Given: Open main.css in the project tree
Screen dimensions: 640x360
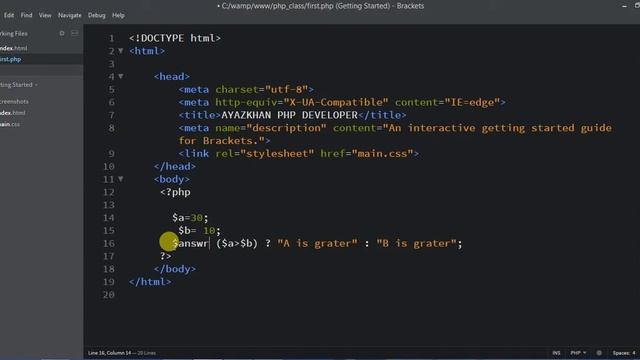Looking at the screenshot, I should click(10, 124).
